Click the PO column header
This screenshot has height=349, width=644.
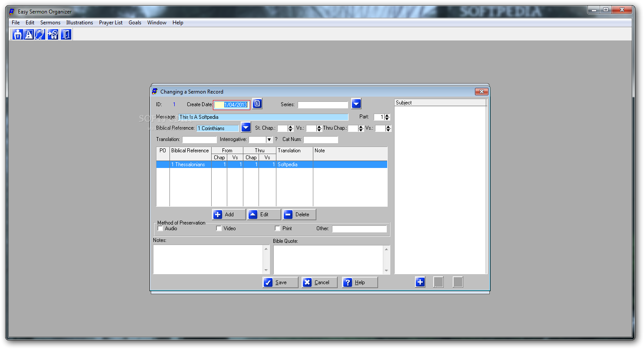tap(163, 154)
